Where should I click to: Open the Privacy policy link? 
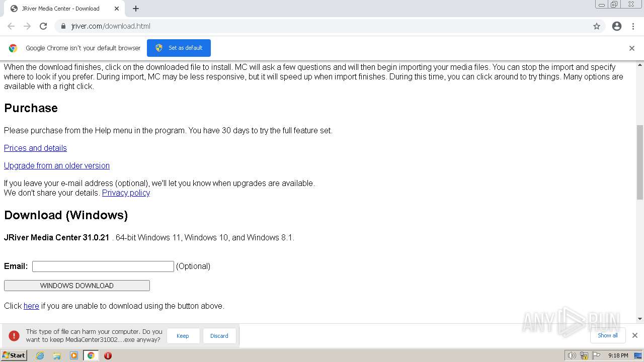[x=126, y=193]
